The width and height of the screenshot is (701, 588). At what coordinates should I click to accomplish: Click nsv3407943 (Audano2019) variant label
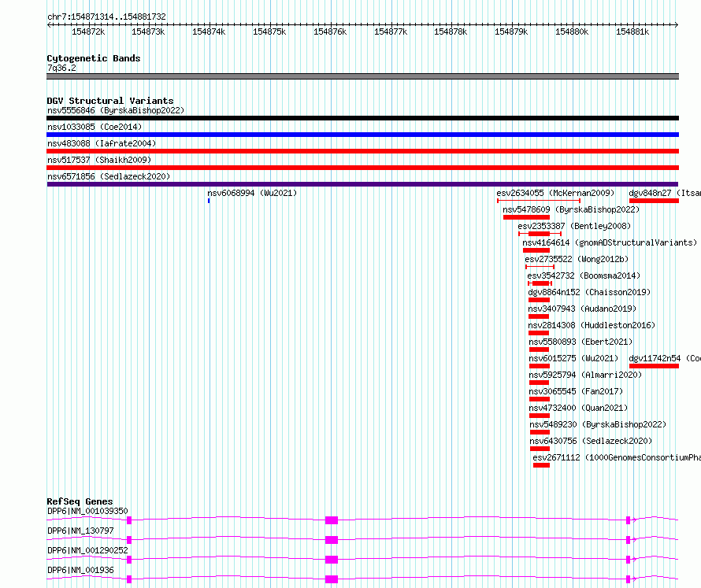point(581,309)
